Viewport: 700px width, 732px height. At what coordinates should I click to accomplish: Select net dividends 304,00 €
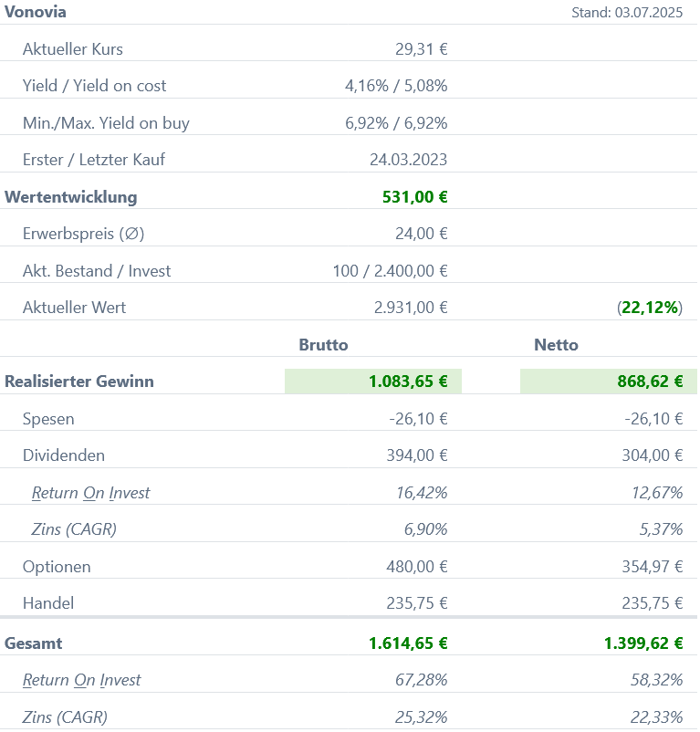pyautogui.click(x=653, y=455)
